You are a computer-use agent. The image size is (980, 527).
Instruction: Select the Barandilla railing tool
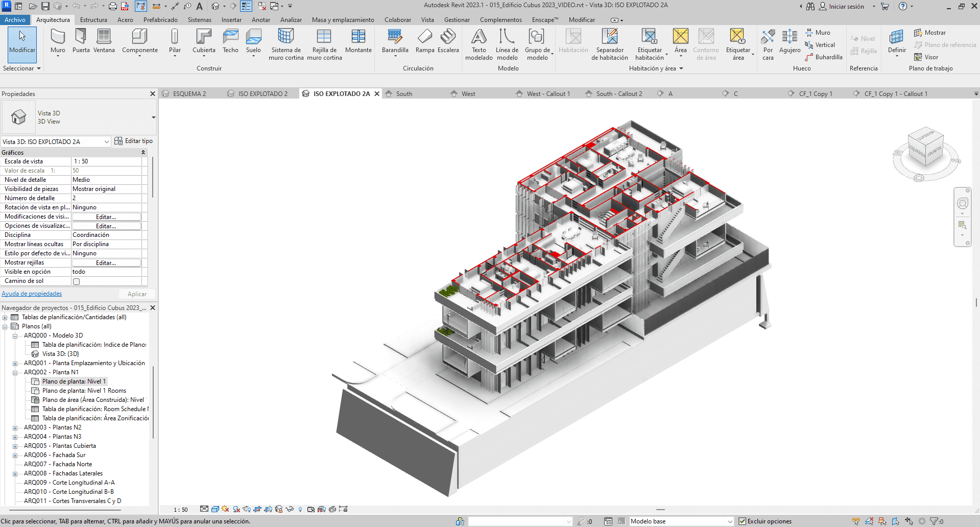click(x=395, y=41)
